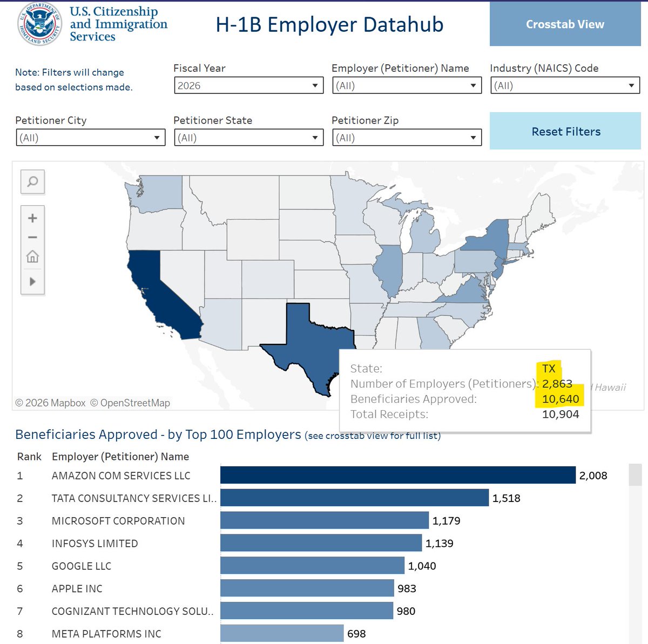Click the 1,179 bar value label
648x644 pixels.
coord(447,521)
